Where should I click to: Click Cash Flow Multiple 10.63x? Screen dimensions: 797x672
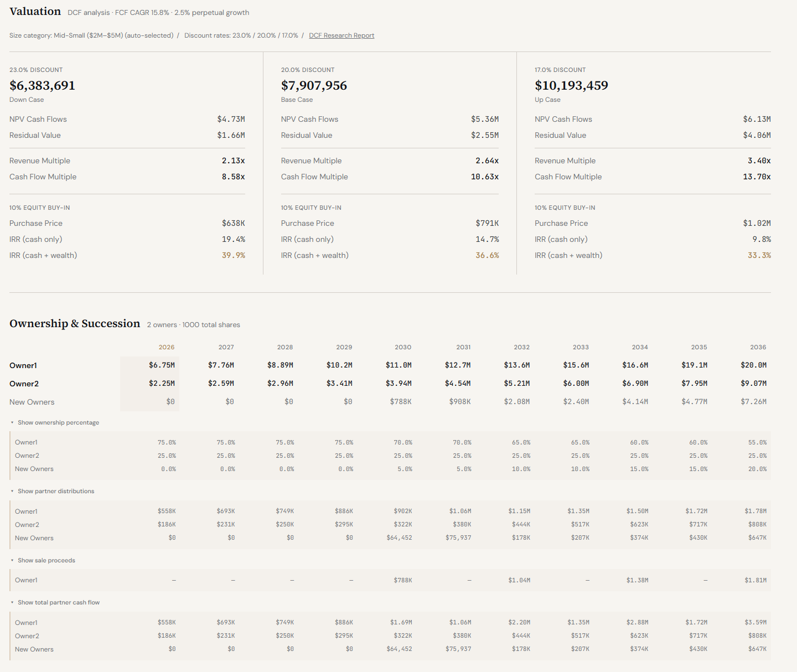click(485, 177)
